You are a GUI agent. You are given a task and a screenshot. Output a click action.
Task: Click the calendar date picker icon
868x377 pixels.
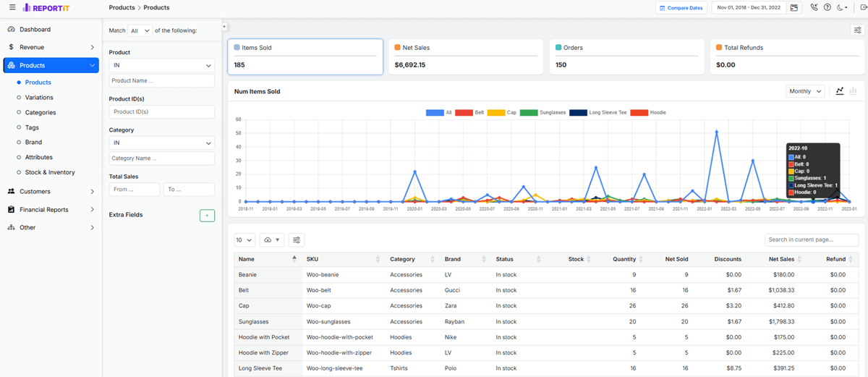794,8
